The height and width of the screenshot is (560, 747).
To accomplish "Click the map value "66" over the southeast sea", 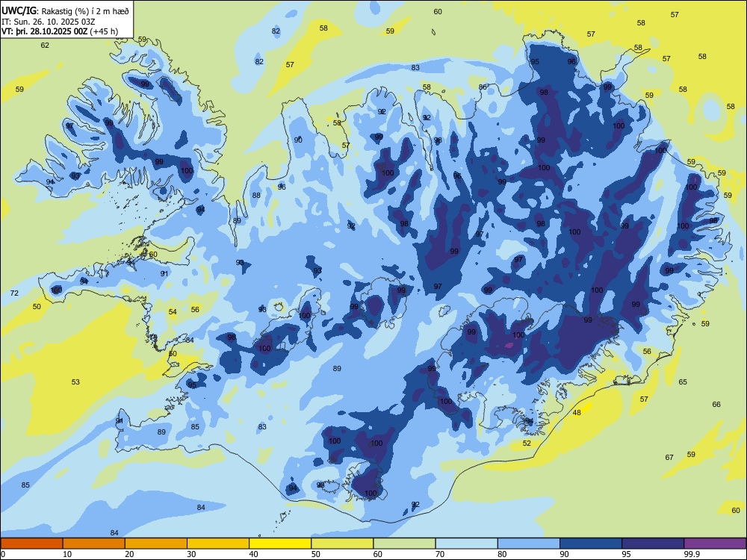I will tap(716, 404).
